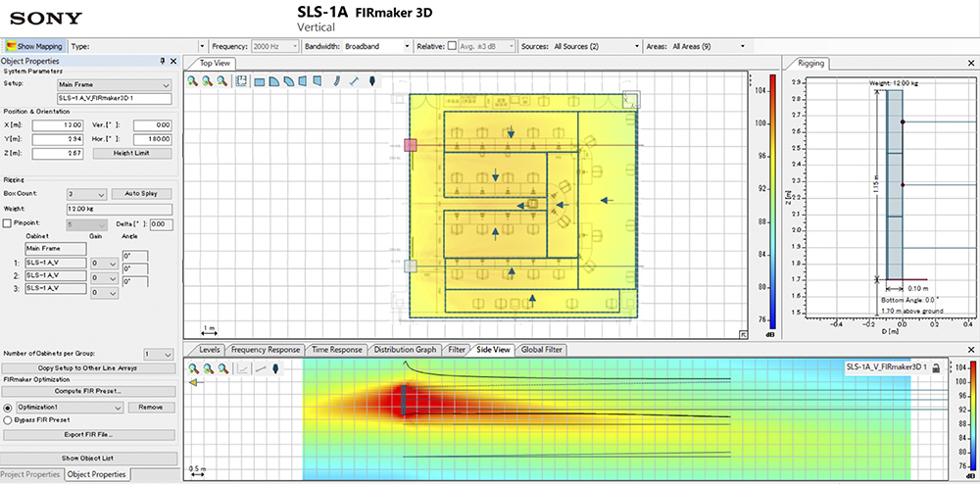Select the Bypass FIR Preset radio button
The height and width of the screenshot is (484, 980).
coord(8,419)
